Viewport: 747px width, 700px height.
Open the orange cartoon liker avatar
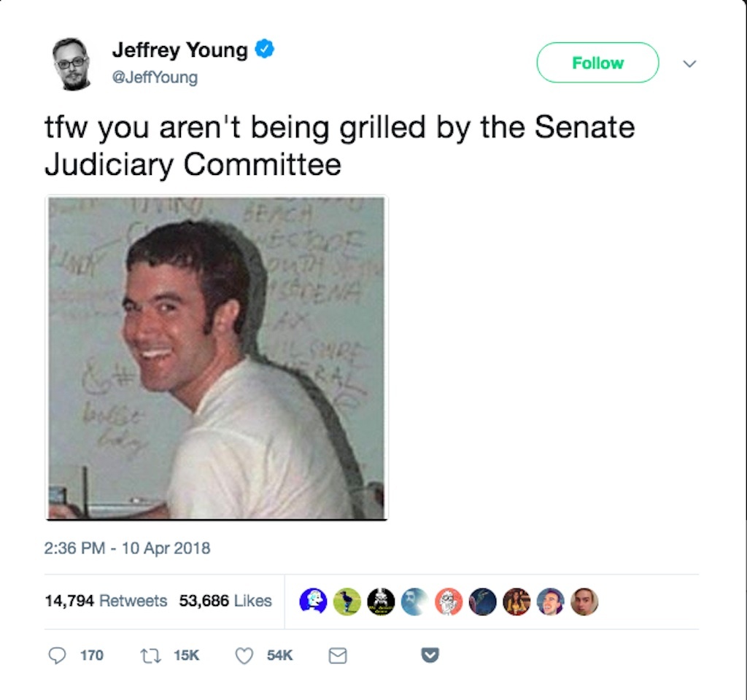[x=449, y=602]
